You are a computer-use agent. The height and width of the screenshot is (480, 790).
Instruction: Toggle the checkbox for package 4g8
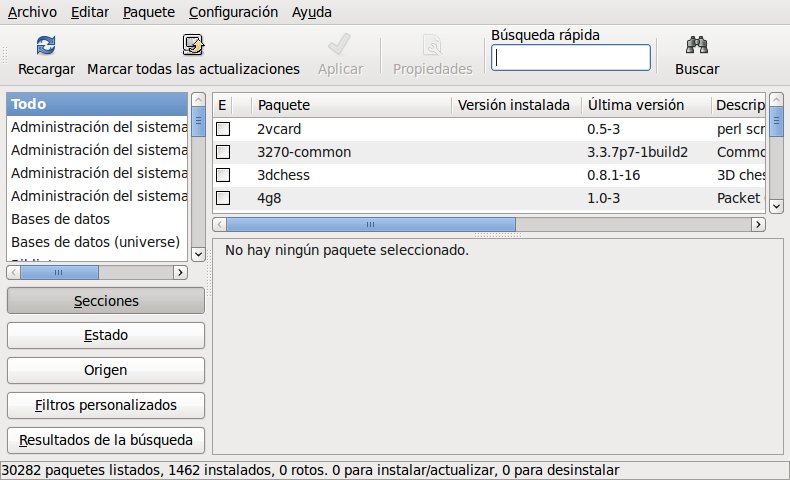(x=223, y=198)
